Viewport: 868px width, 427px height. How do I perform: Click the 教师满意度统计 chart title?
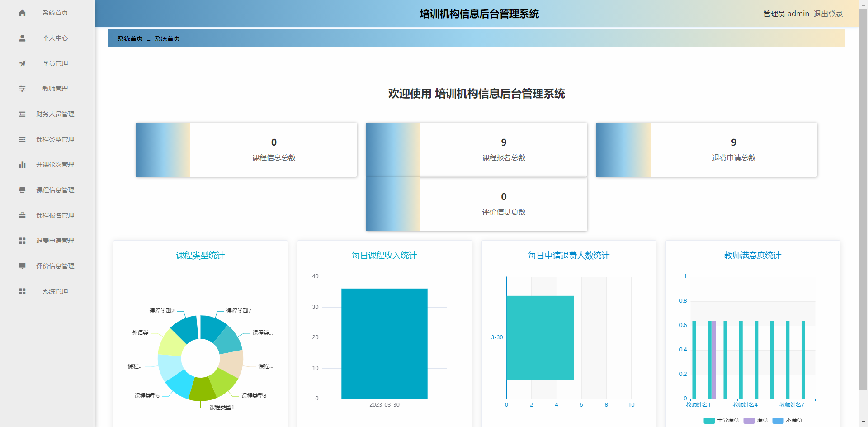pyautogui.click(x=753, y=256)
